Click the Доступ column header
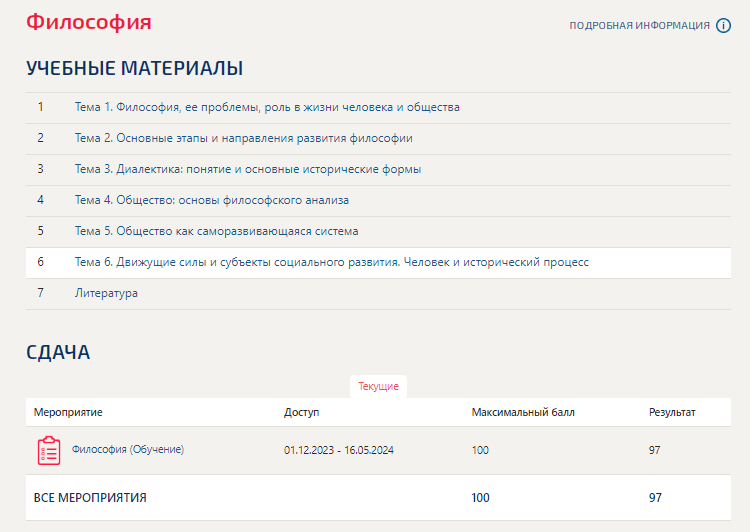The width and height of the screenshot is (750, 532). [301, 412]
